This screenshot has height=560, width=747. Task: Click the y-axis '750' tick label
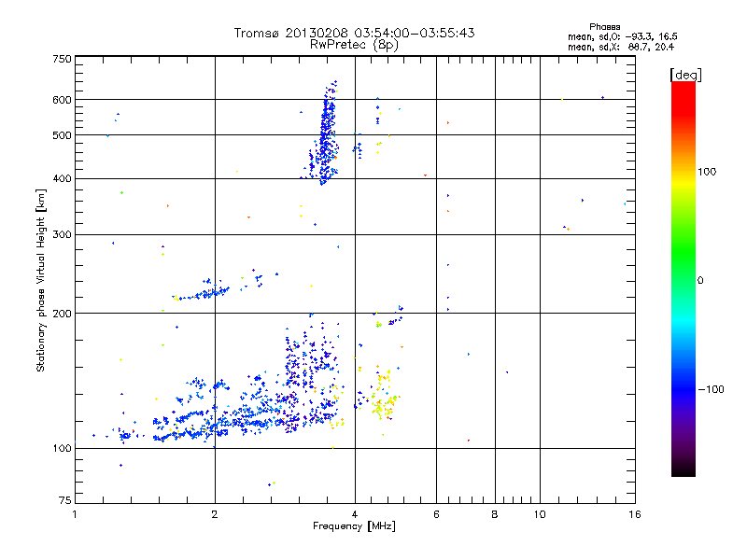[x=63, y=59]
